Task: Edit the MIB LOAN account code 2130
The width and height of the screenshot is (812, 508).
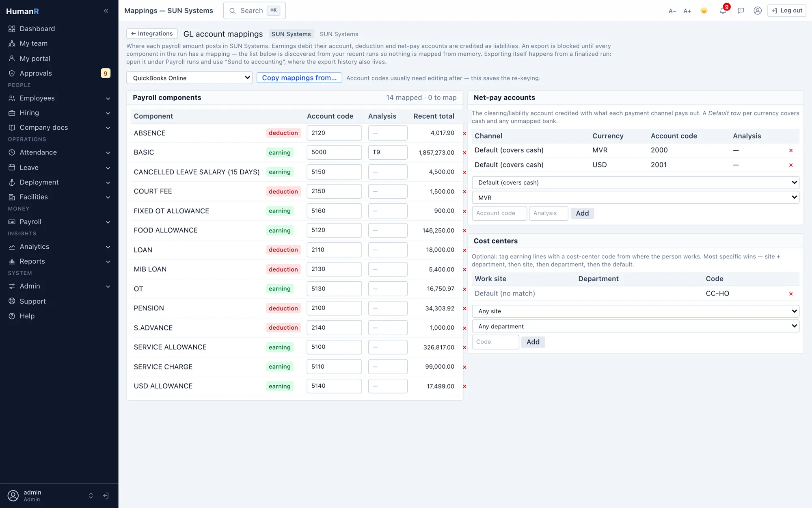Action: pyautogui.click(x=334, y=269)
